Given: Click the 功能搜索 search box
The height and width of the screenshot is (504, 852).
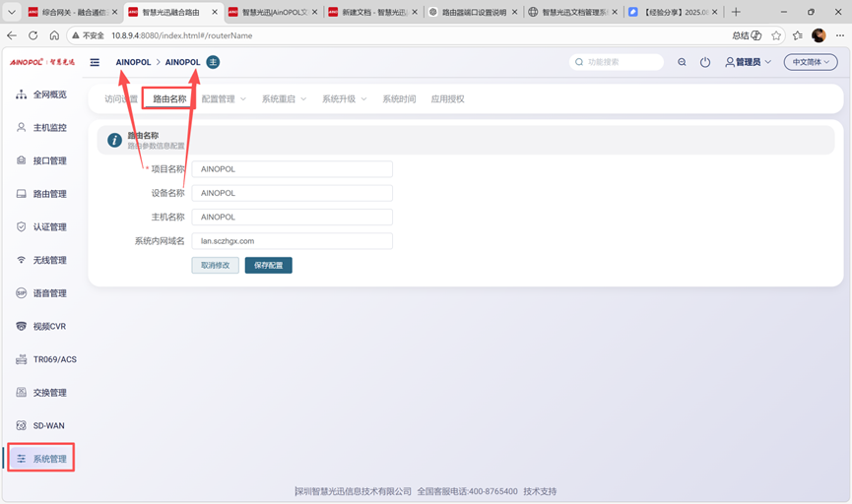Looking at the screenshot, I should (618, 62).
